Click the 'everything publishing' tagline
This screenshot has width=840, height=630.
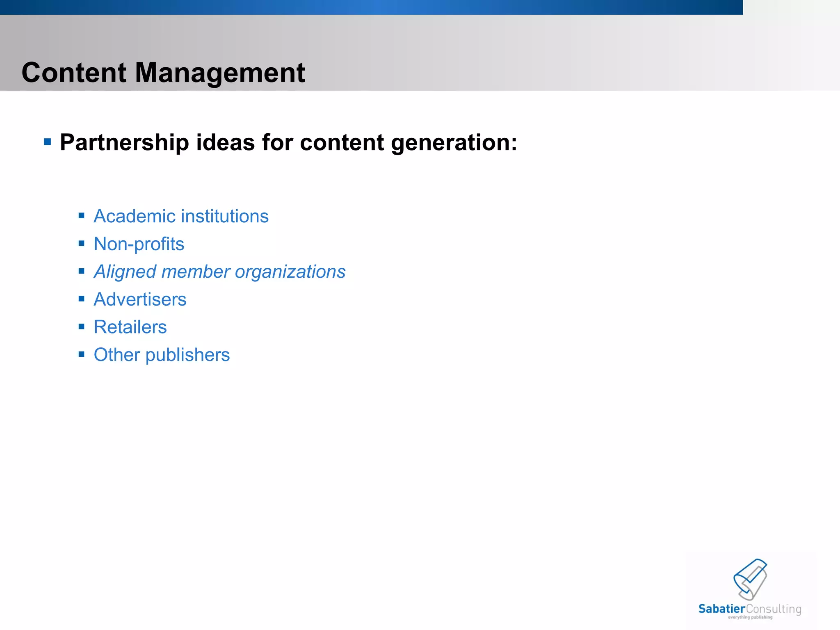pyautogui.click(x=750, y=617)
